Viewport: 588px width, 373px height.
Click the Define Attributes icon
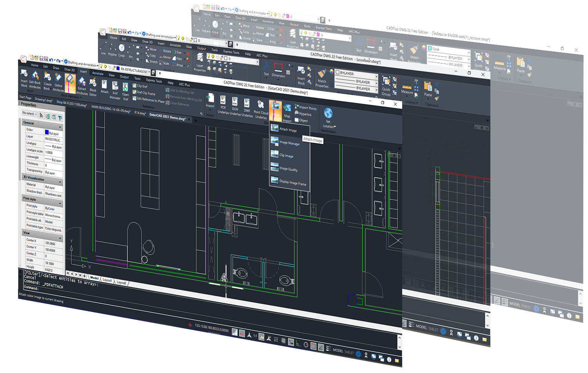click(58, 81)
